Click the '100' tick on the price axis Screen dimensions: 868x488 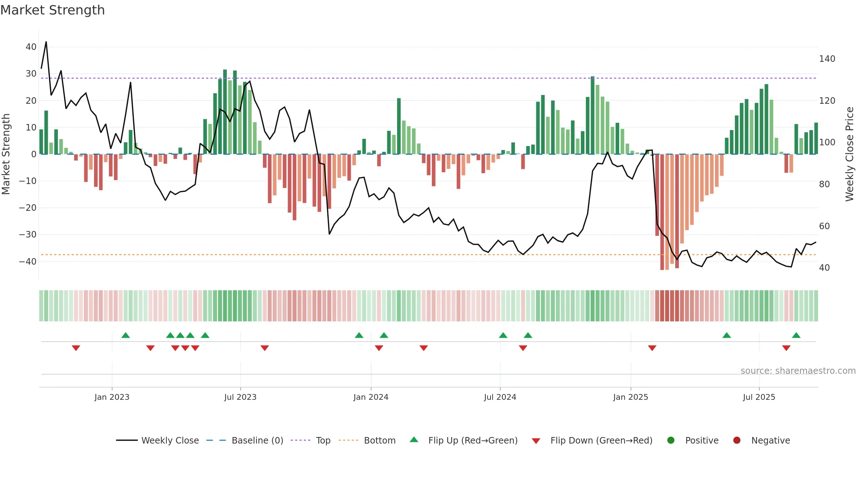[827, 142]
